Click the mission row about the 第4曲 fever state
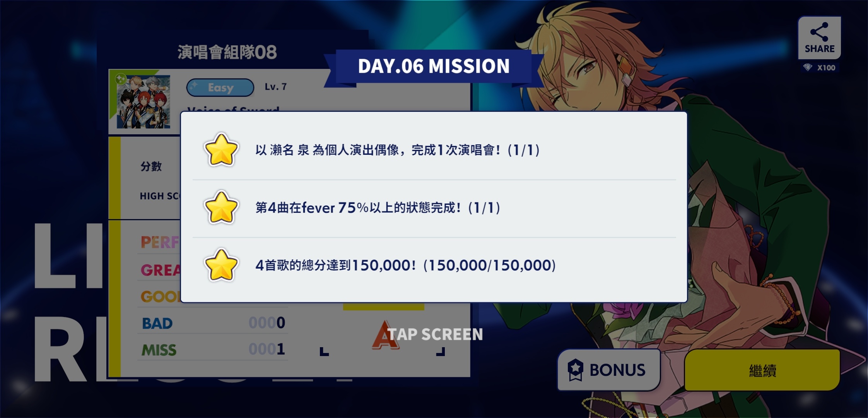The image size is (868, 418). click(x=434, y=208)
